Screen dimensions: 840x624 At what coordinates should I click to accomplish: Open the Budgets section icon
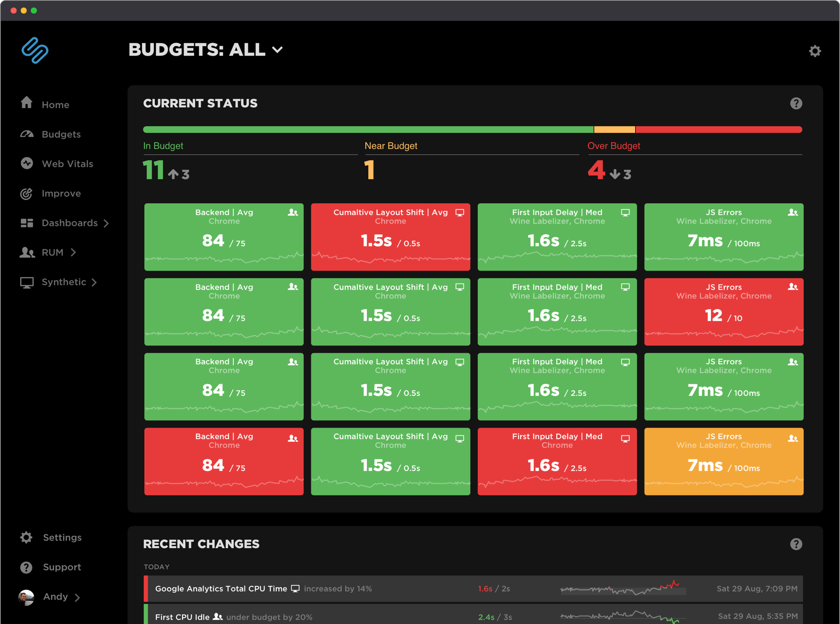(x=27, y=134)
